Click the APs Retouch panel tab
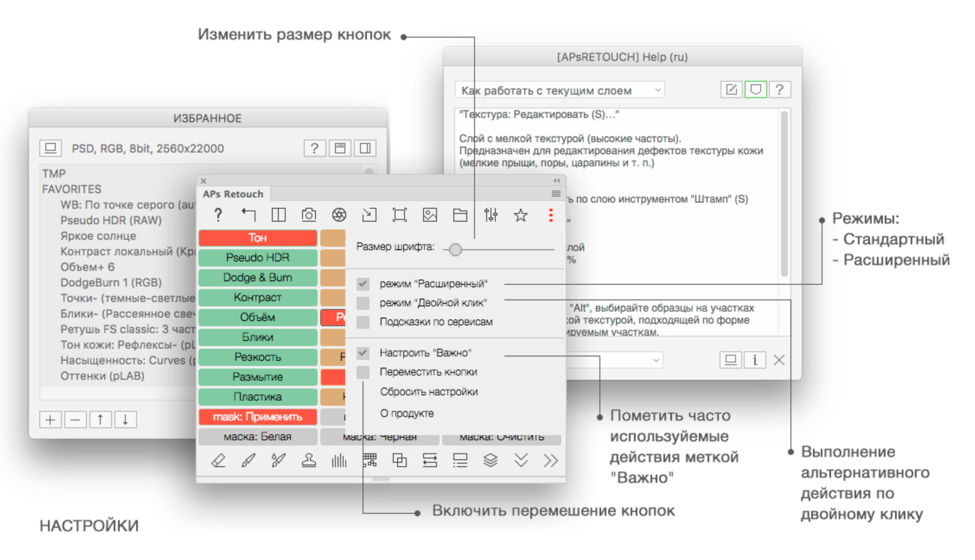Image resolution: width=975 pixels, height=560 pixels. pyautogui.click(x=233, y=194)
